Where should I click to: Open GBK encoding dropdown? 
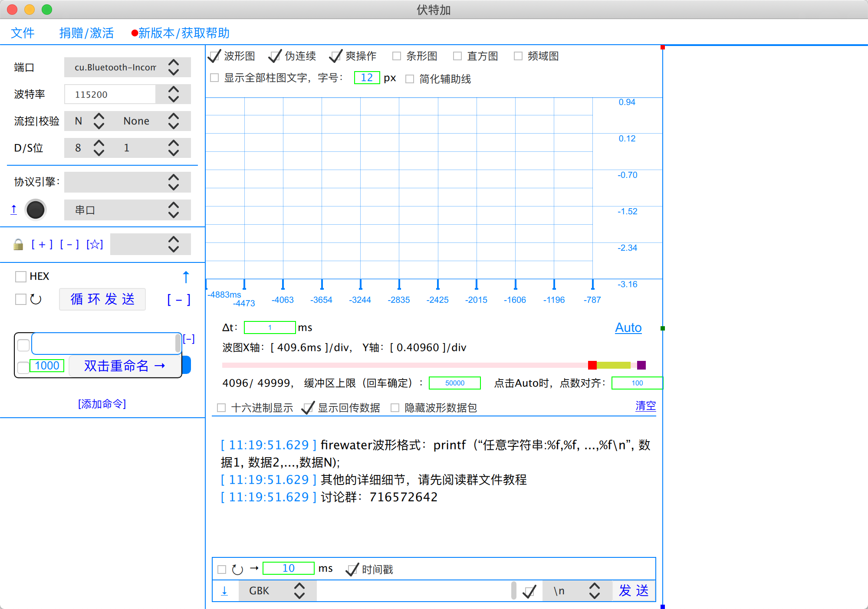tap(277, 591)
